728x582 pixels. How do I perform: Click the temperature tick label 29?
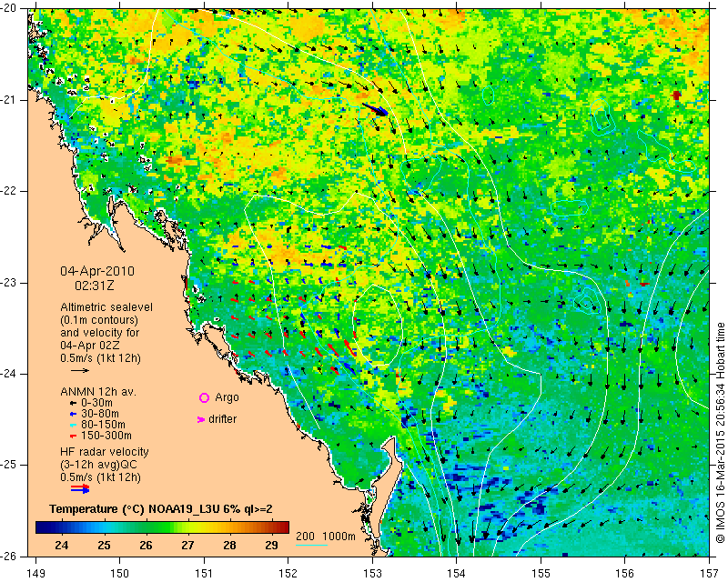pyautogui.click(x=271, y=545)
